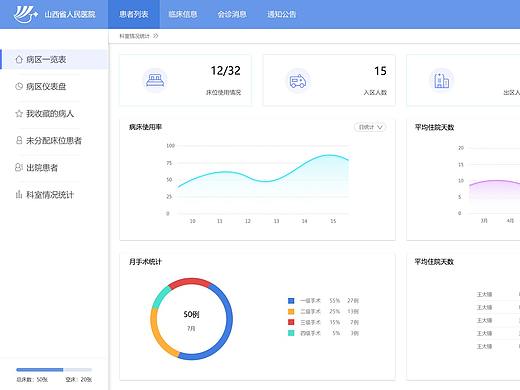Viewport: 520px width, 390px height.
Task: Click the bed occupancy progress bar
Action: (54, 370)
